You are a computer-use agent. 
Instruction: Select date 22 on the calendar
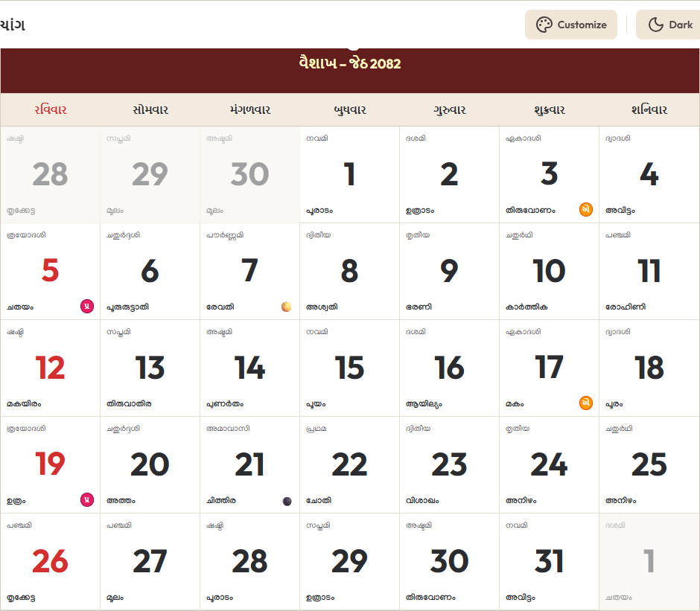[349, 464]
